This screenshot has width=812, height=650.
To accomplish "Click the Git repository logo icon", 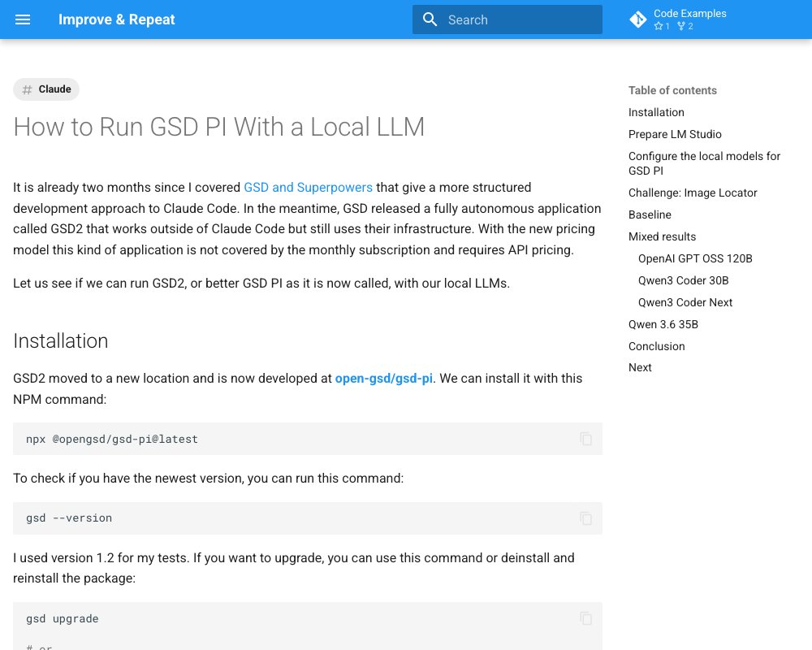I will click(x=638, y=19).
